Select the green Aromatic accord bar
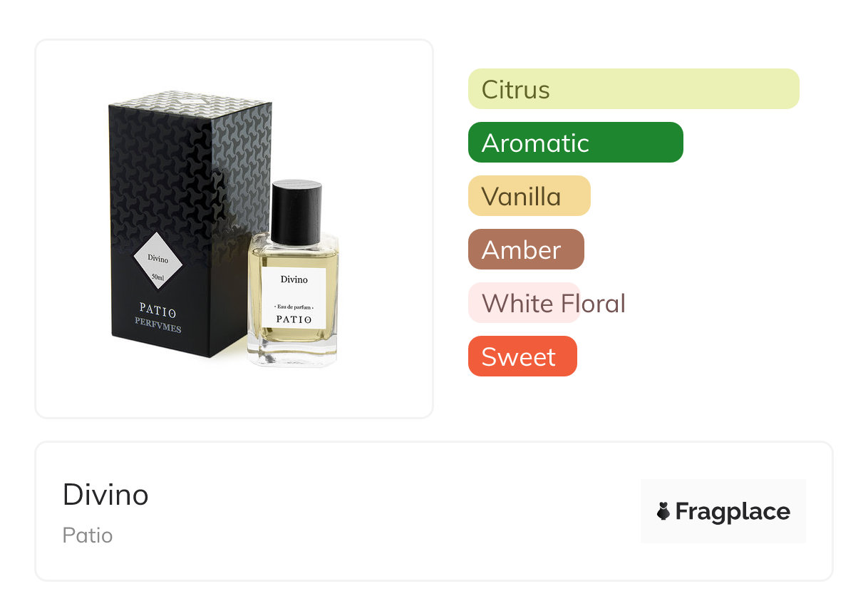The width and height of the screenshot is (868, 616). pyautogui.click(x=576, y=143)
